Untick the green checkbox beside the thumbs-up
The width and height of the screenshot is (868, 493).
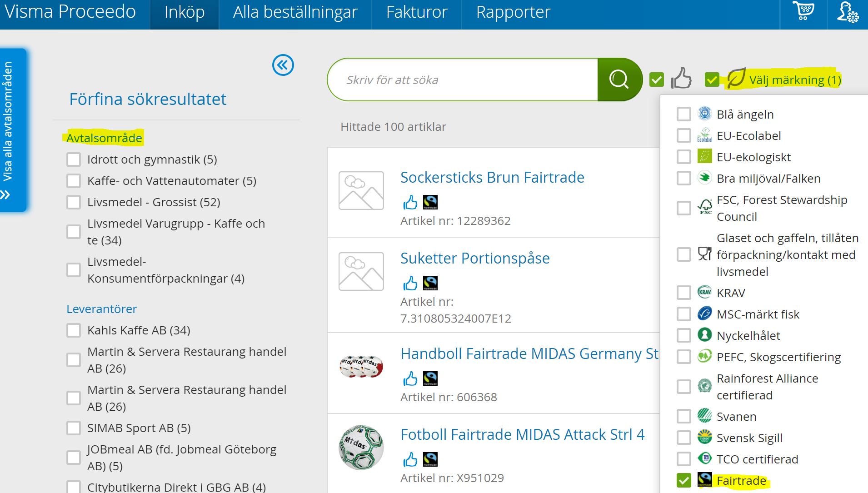click(656, 80)
